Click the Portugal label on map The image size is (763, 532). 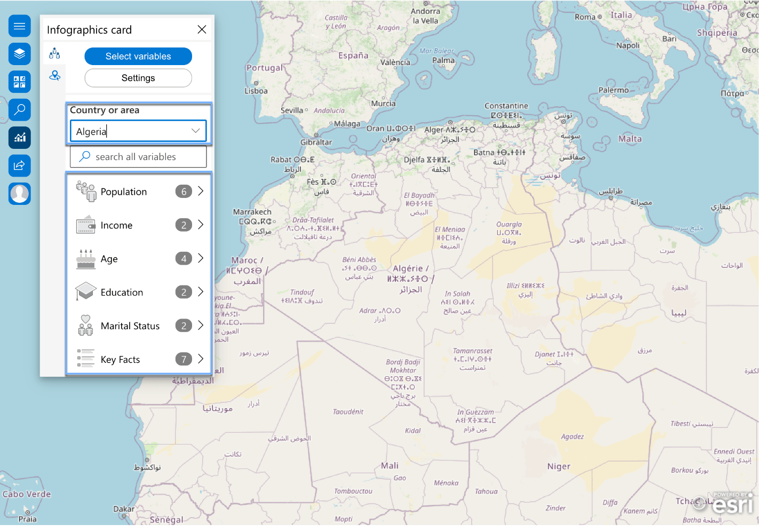point(265,68)
